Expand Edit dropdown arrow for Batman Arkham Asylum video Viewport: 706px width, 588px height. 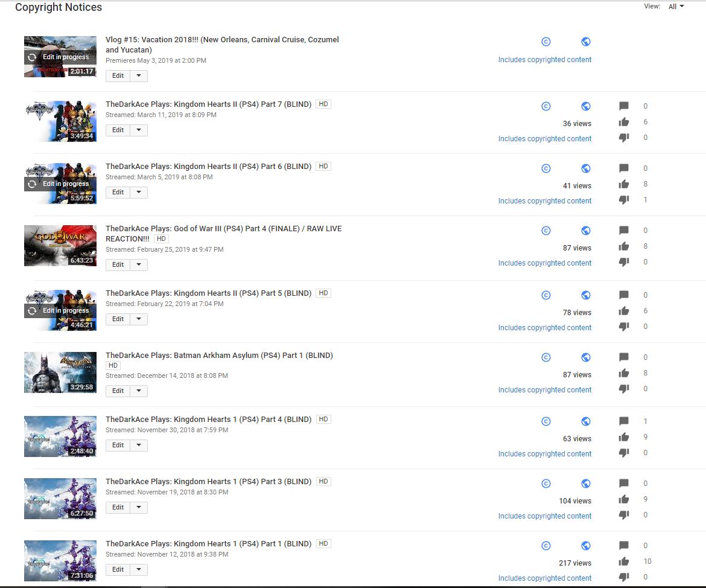coord(139,391)
